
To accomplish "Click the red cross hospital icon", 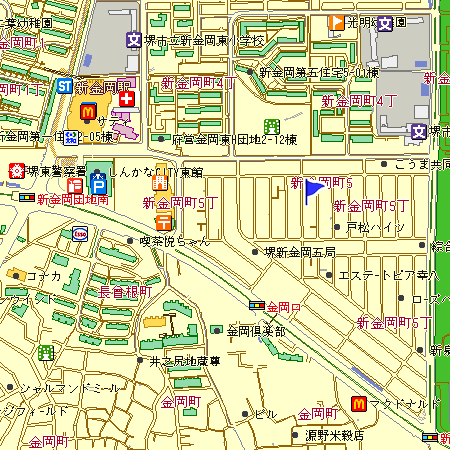I will click(127, 99).
